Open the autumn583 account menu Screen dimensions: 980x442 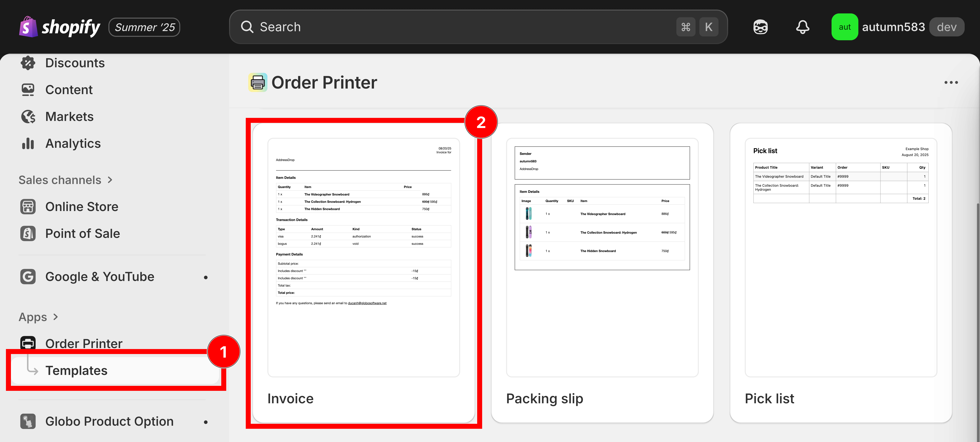[x=898, y=27]
